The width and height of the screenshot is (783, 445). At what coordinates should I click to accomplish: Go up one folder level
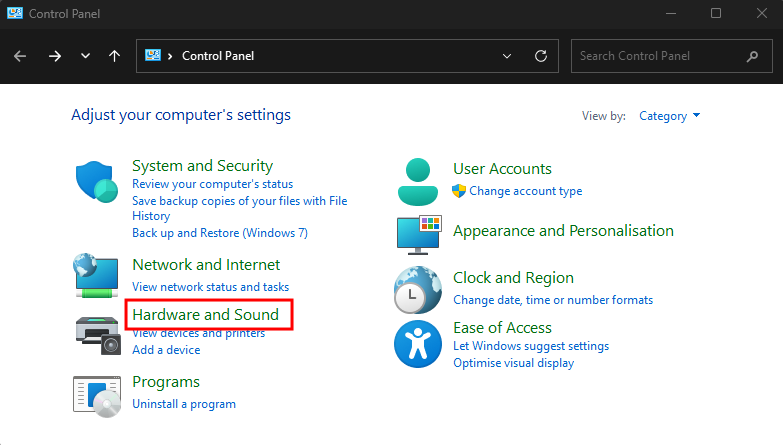[114, 56]
